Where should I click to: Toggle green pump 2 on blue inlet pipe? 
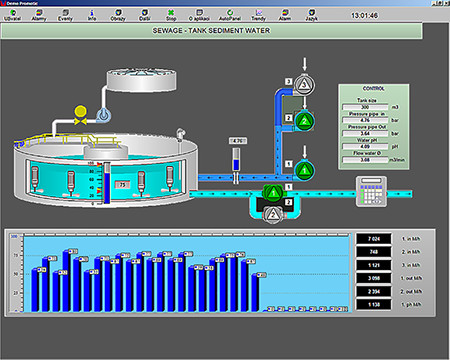coord(304,121)
